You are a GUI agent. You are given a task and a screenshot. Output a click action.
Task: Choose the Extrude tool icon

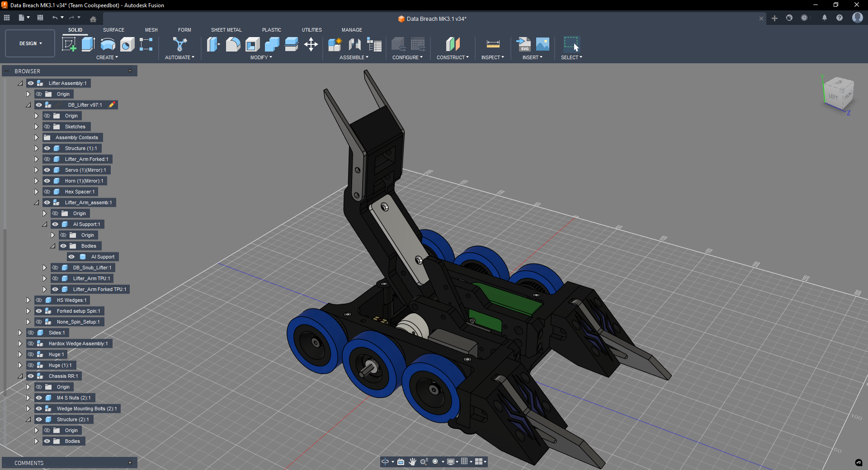pyautogui.click(x=88, y=44)
